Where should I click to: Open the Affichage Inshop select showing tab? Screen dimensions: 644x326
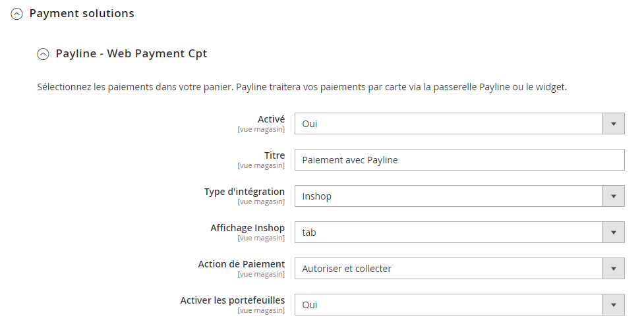[448, 232]
